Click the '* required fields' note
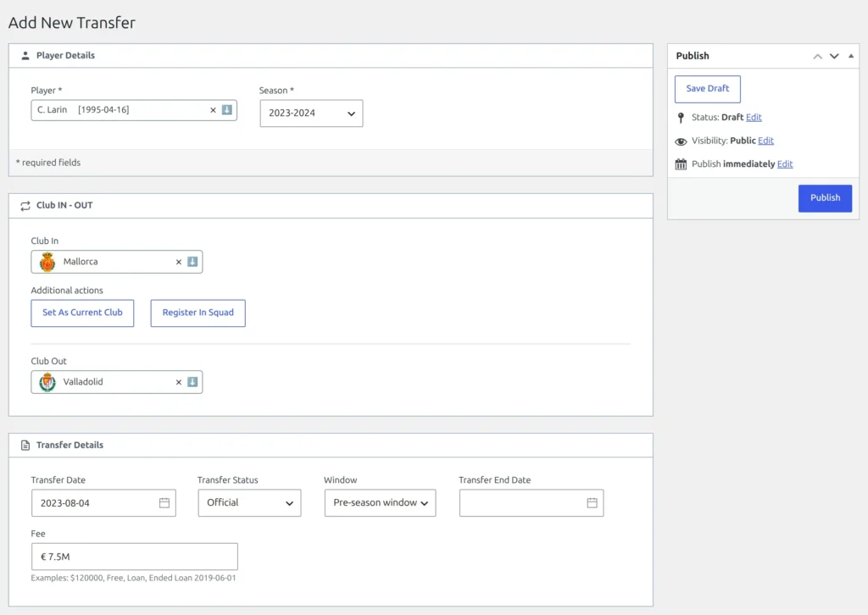This screenshot has height=615, width=868. tap(48, 163)
